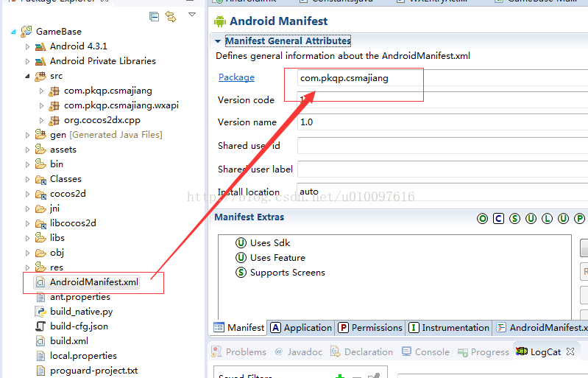Viewport: 588px width, 378px height.
Task: Switch to the Instrumentation editor tab
Action: (x=448, y=328)
